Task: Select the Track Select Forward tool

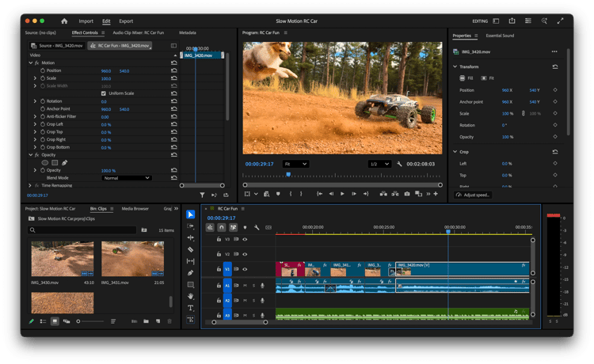Action: (x=191, y=226)
